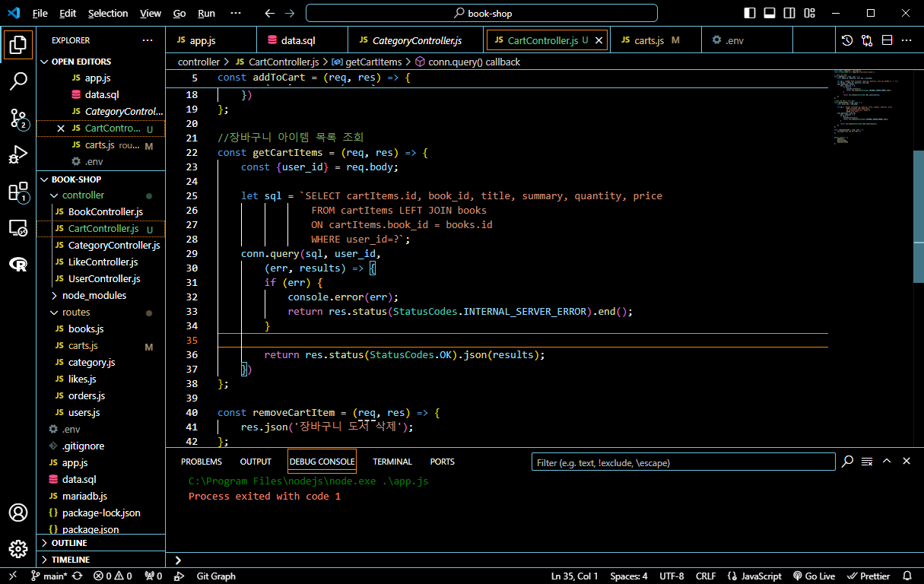Screen dimensions: 924x584
Task: Clear the debug console output
Action: (x=867, y=462)
